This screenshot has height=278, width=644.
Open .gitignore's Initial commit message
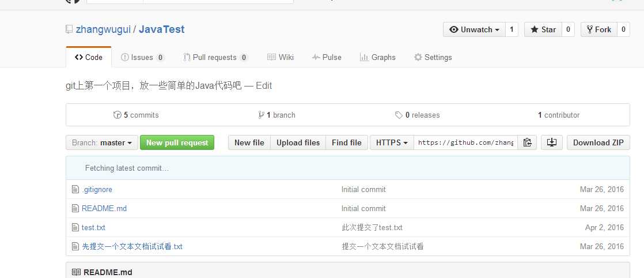click(x=363, y=190)
